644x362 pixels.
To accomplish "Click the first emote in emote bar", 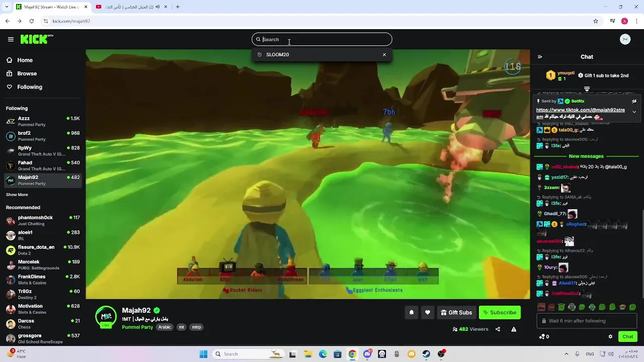I will (541, 307).
